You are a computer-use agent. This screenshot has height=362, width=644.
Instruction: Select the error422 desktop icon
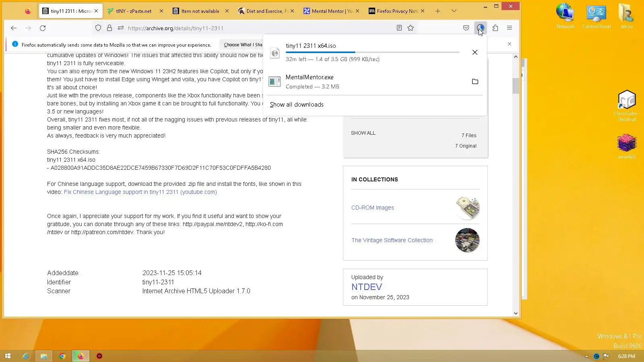[x=627, y=146]
